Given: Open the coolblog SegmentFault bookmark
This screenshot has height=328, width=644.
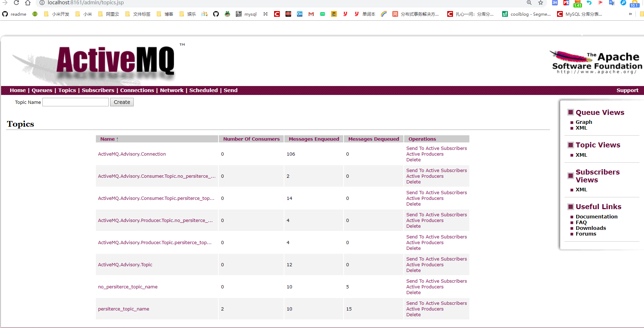Looking at the screenshot, I should coord(526,14).
